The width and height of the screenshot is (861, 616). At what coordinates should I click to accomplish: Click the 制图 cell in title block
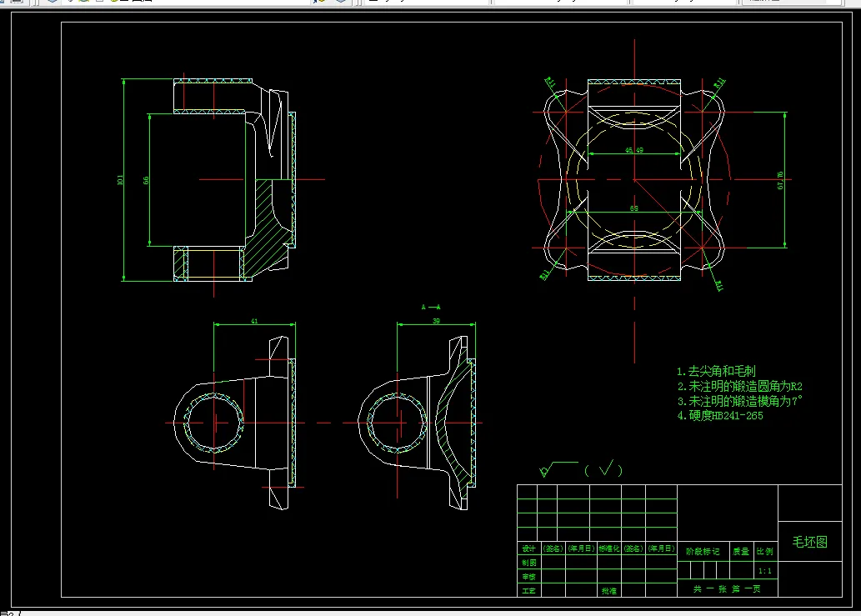tap(528, 563)
